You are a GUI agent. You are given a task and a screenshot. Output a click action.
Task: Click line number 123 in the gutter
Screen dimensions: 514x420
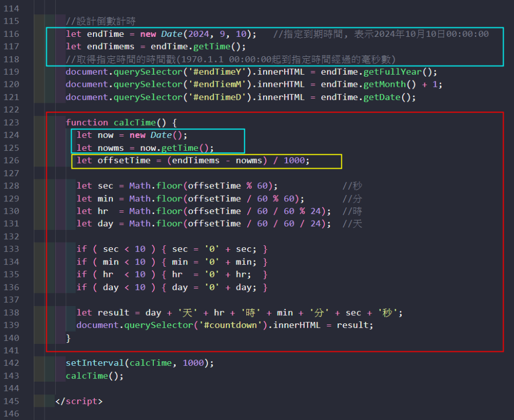coord(11,122)
